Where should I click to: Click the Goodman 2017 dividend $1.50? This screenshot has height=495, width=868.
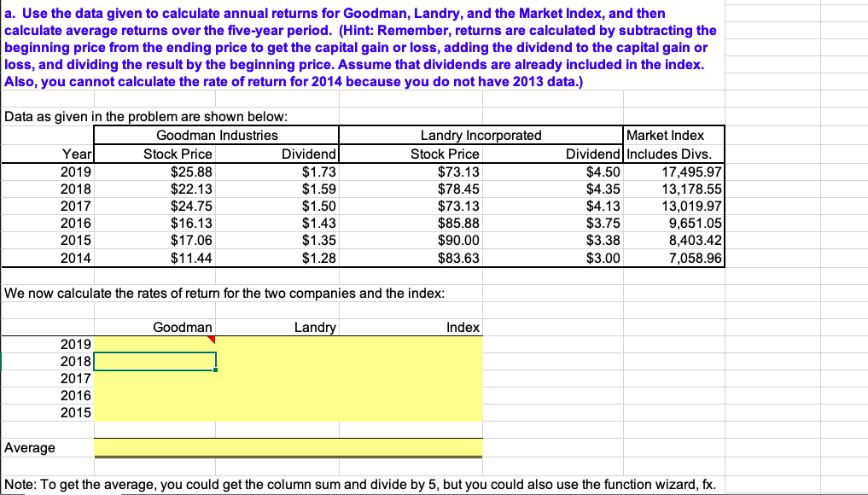point(319,207)
